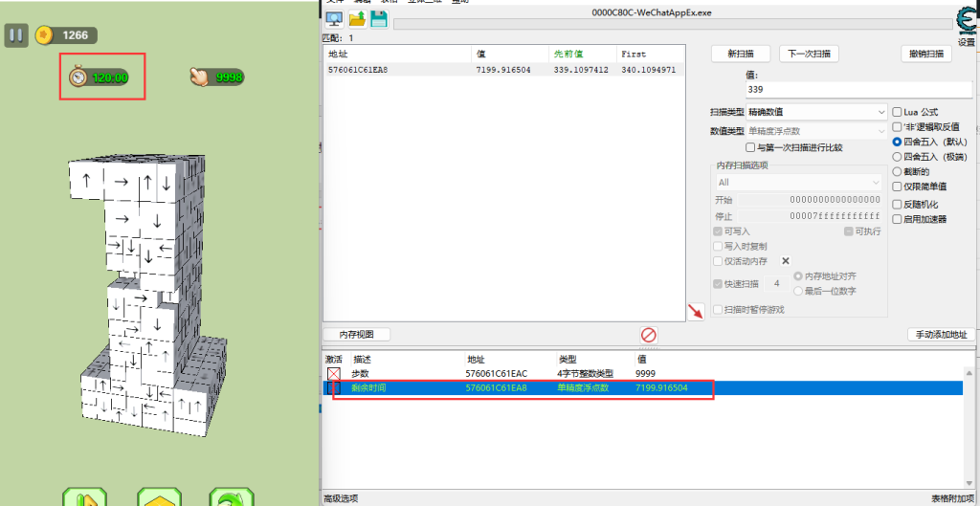Check 与第一次扫描进行比较 option
This screenshot has height=506, width=980.
[x=750, y=148]
